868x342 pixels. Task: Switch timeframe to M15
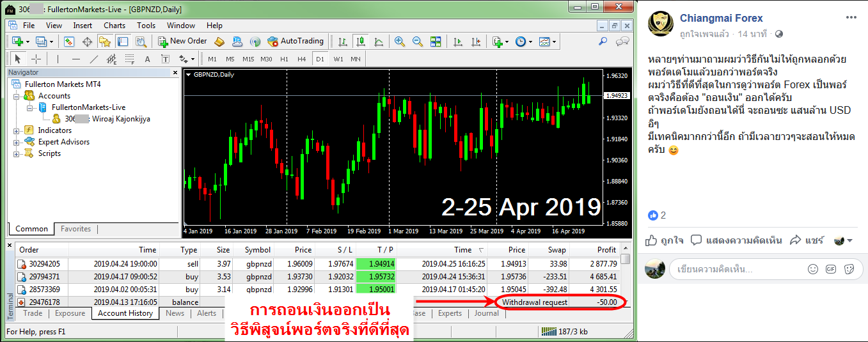click(248, 59)
